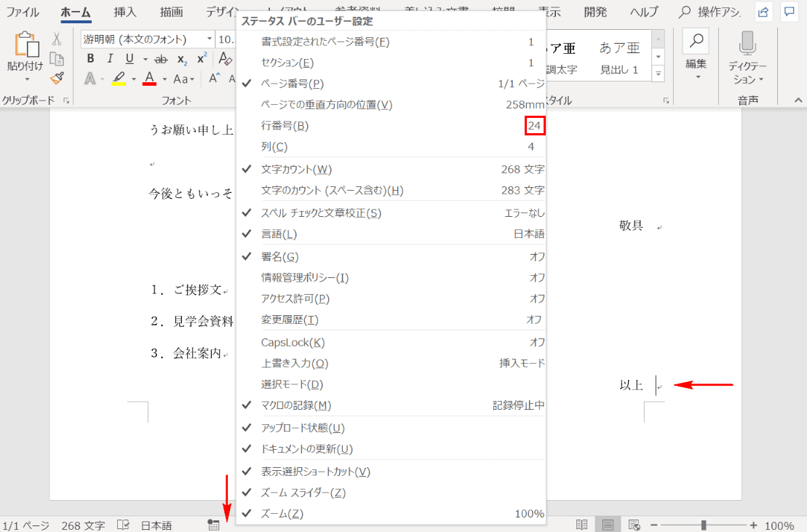Click the text effects outlined A icon

point(90,79)
